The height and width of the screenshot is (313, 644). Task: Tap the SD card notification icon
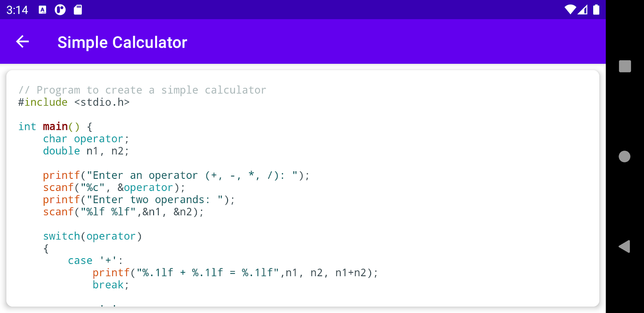(x=78, y=10)
